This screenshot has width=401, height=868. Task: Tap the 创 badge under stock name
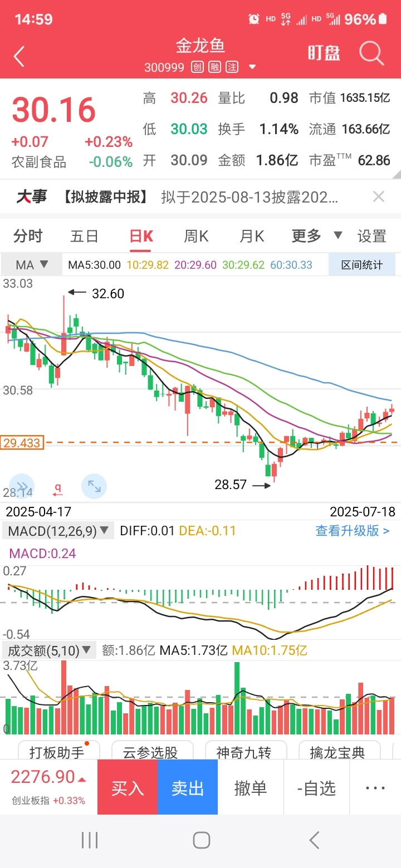pyautogui.click(x=197, y=67)
